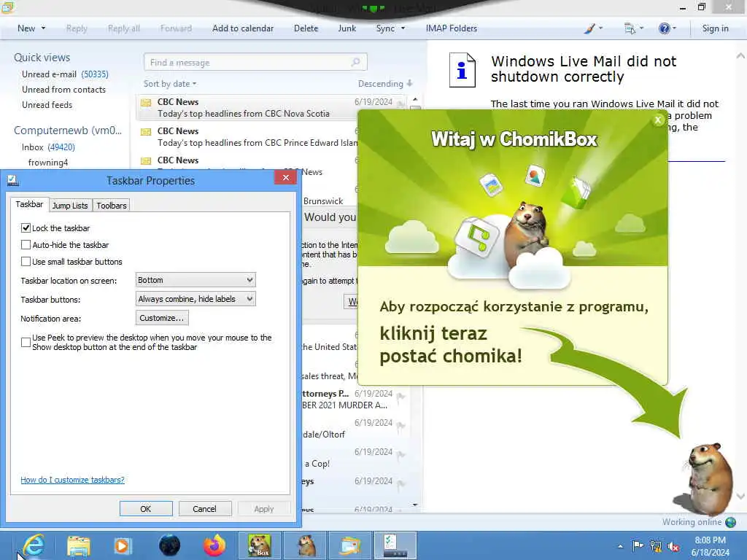Click message list scroll up arrow
Viewport: 747px width, 560px height.
pos(415,99)
